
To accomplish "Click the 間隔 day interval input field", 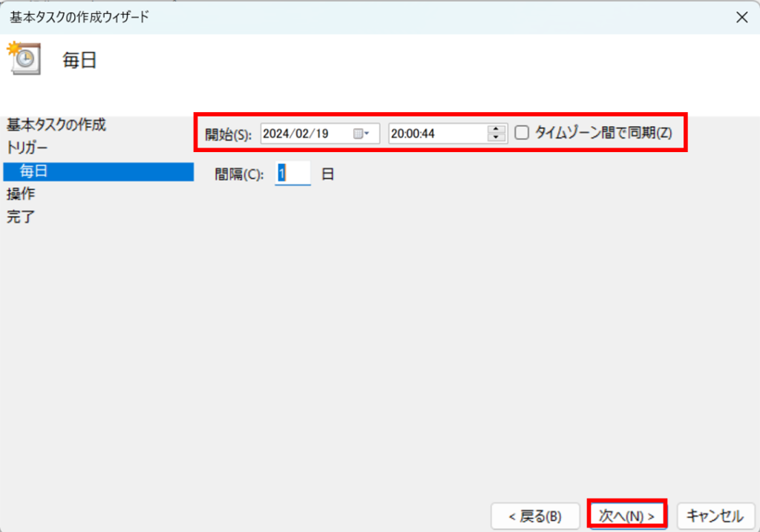I will pyautogui.click(x=292, y=174).
